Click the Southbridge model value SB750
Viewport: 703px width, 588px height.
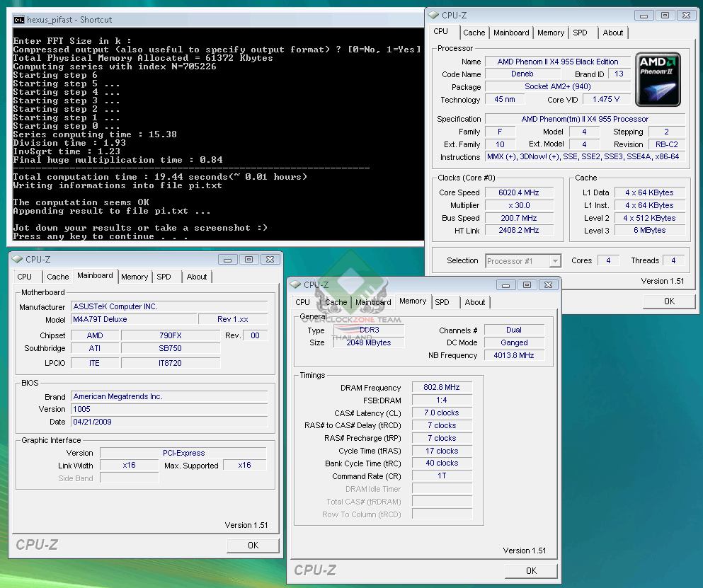(x=171, y=348)
